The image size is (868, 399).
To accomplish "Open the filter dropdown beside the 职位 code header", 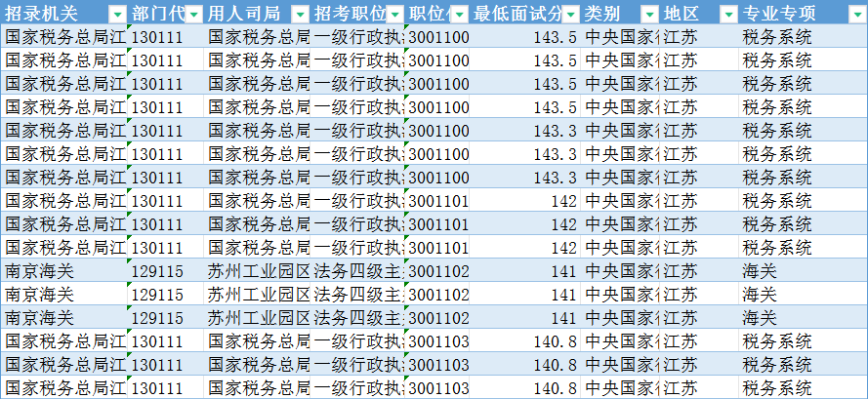I will point(460,14).
